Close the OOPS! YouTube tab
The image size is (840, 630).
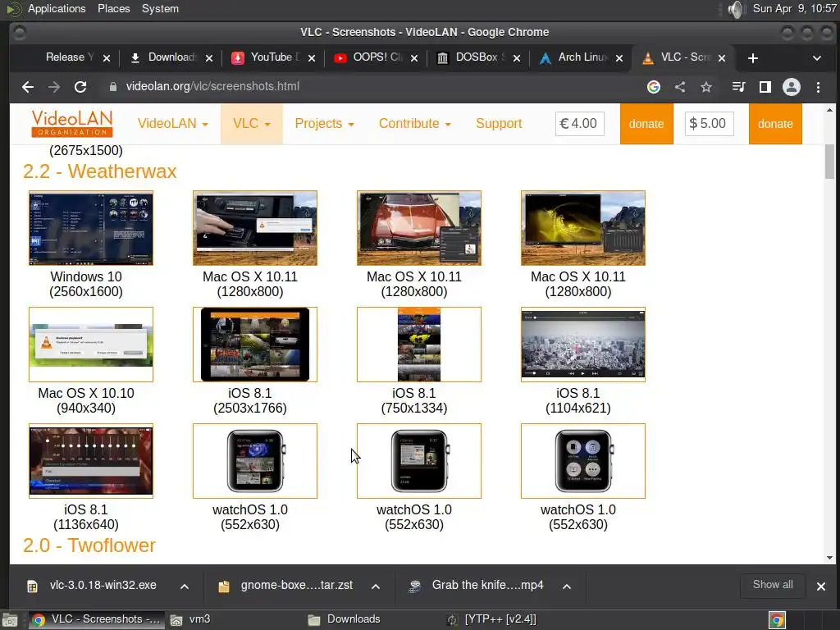tap(414, 58)
